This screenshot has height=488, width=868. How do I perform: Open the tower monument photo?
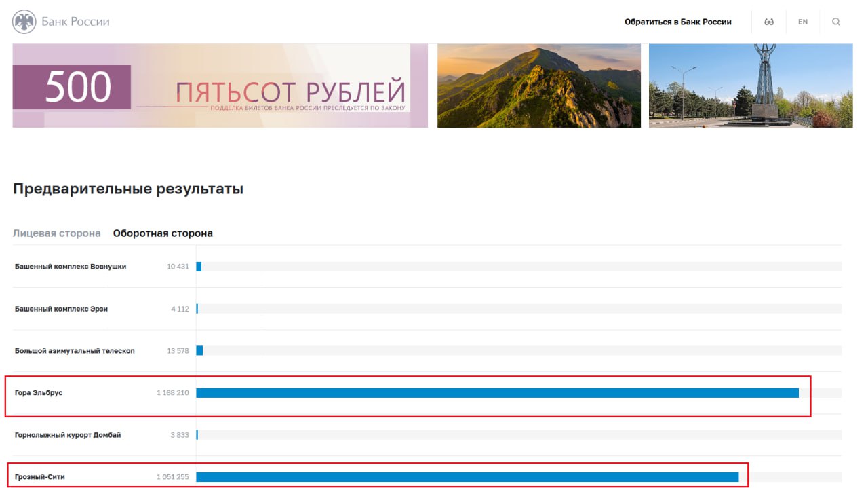(x=751, y=86)
